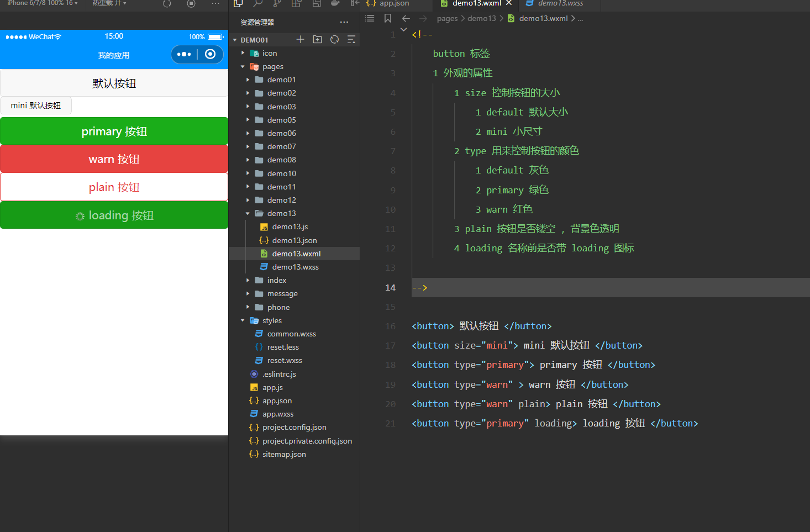Screen dimensions: 810x532
Task: Go back using the editor left arrow
Action: pos(406,18)
